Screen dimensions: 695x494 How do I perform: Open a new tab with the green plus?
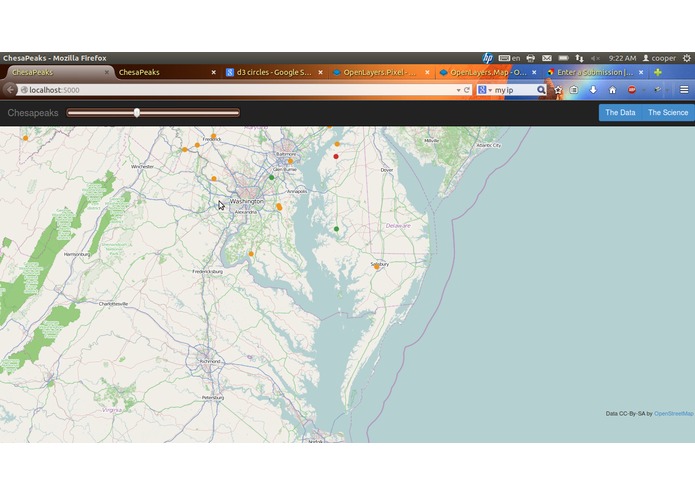click(x=658, y=72)
